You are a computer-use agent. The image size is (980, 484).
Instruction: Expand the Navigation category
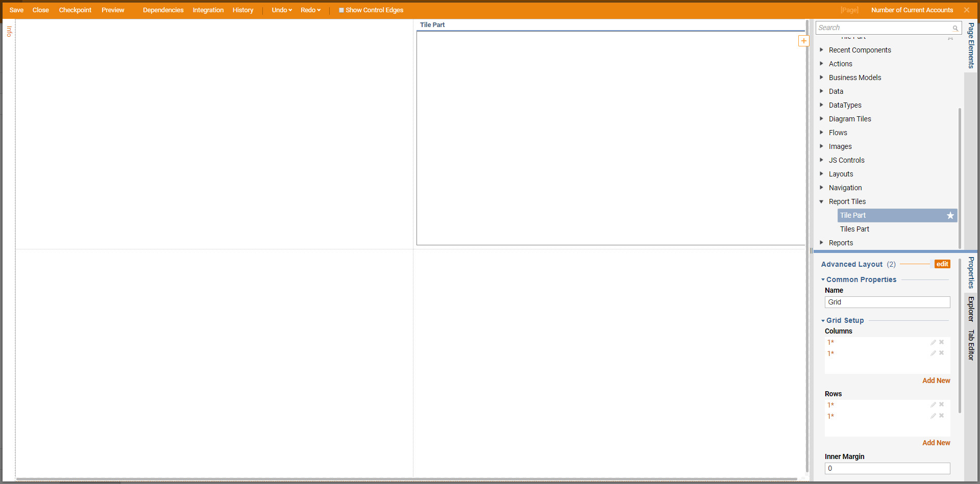[x=821, y=188]
